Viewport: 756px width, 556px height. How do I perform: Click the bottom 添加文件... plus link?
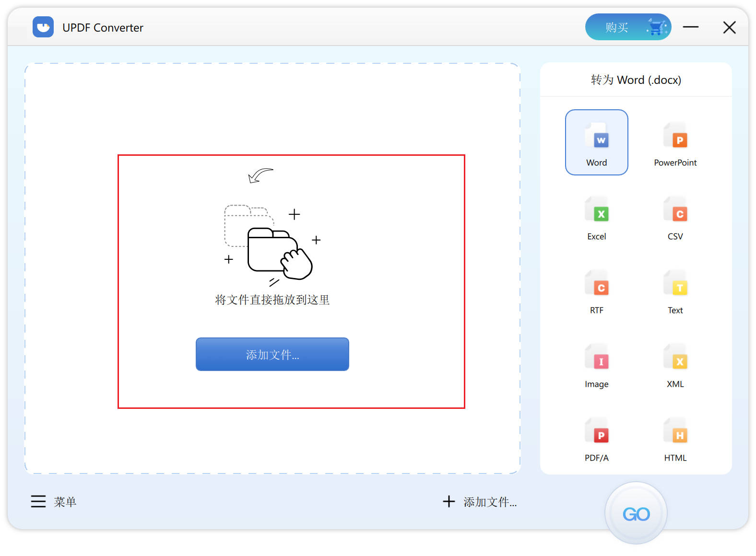click(480, 501)
